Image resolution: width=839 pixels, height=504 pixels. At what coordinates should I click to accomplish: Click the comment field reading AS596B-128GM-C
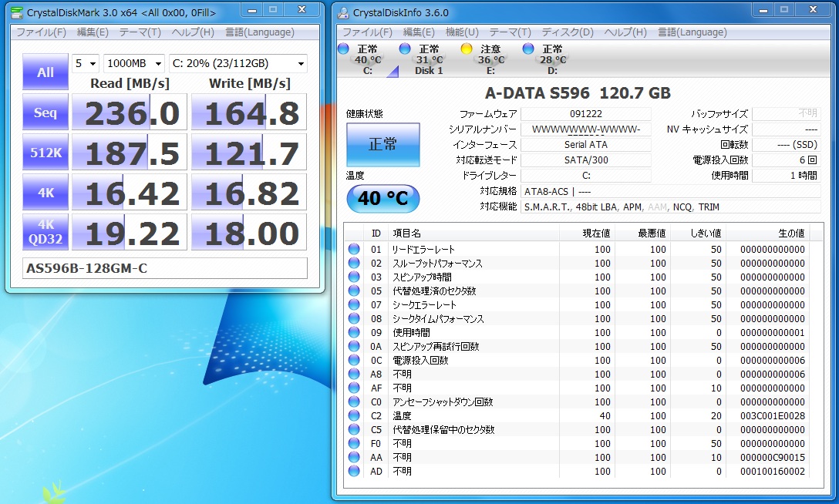point(165,268)
